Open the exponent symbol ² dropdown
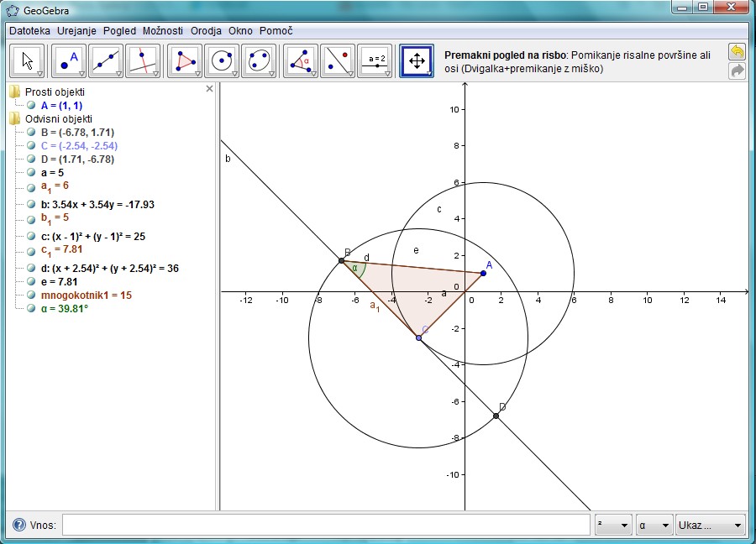 pyautogui.click(x=613, y=526)
